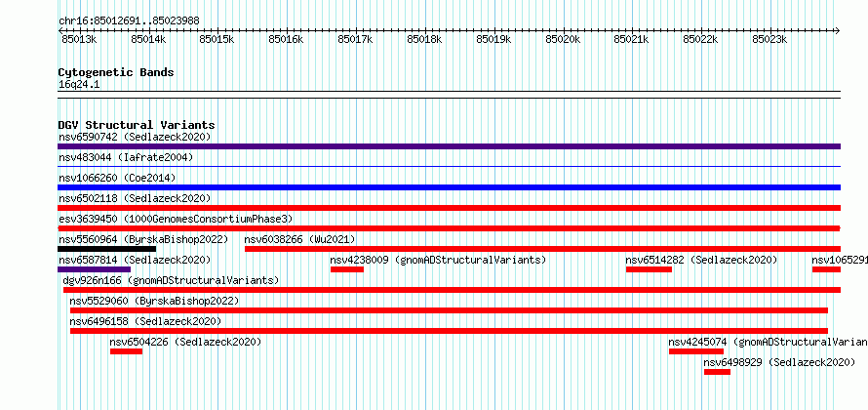
Task: Open the dgv926n166 (gnomADStructuralVariants) label
Action: click(171, 280)
